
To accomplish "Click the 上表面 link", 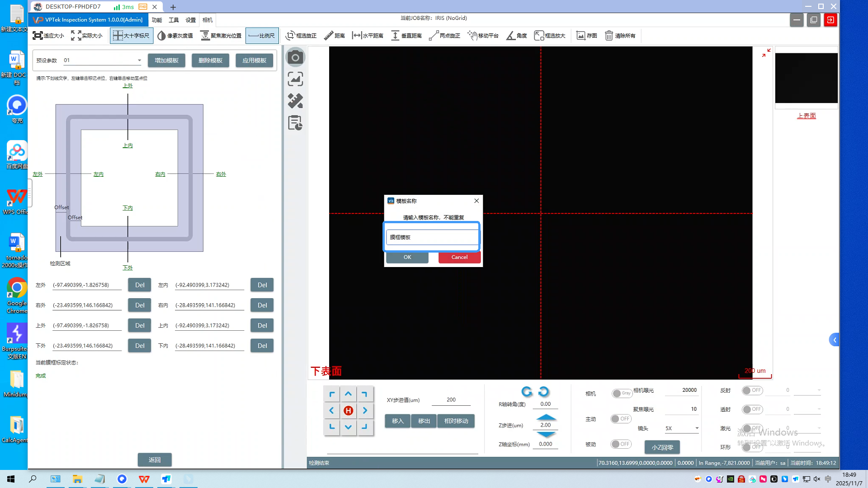I will (806, 116).
